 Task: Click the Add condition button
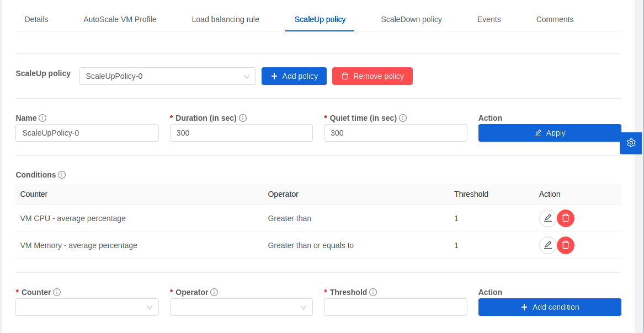pyautogui.click(x=550, y=307)
